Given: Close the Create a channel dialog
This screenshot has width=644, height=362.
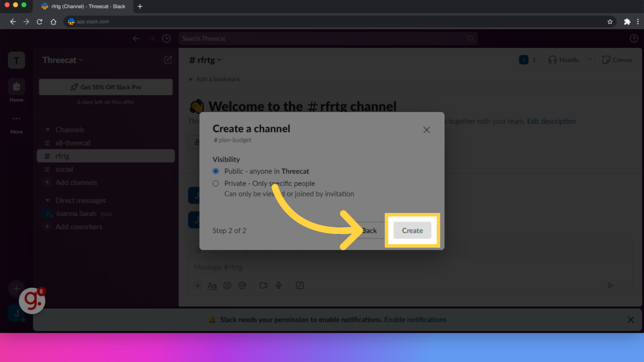Looking at the screenshot, I should point(426,130).
